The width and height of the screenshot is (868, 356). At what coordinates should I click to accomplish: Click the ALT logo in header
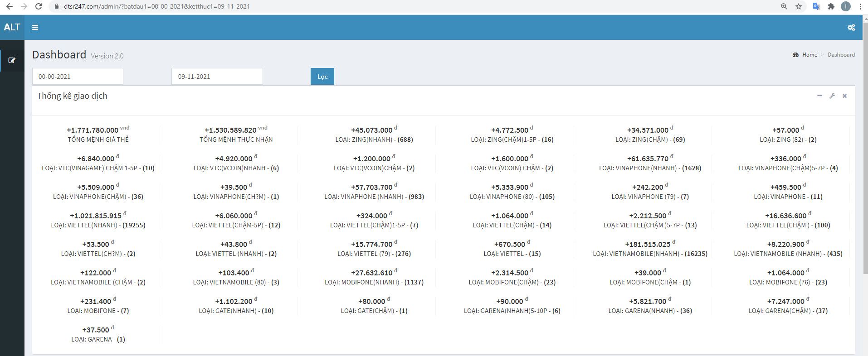click(x=12, y=27)
